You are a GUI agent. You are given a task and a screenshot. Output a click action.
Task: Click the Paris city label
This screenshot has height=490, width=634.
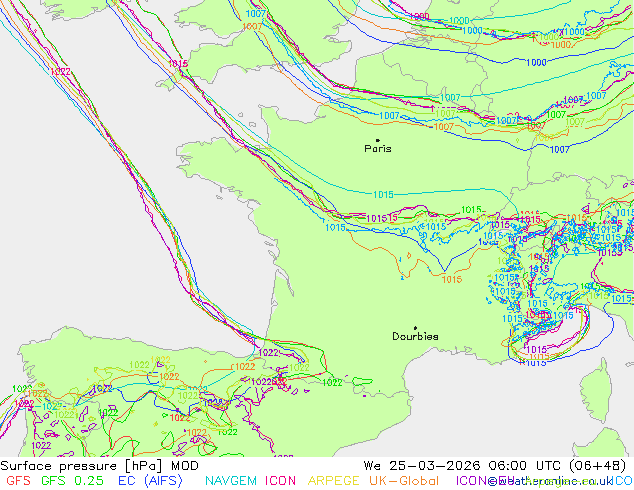[x=378, y=149]
